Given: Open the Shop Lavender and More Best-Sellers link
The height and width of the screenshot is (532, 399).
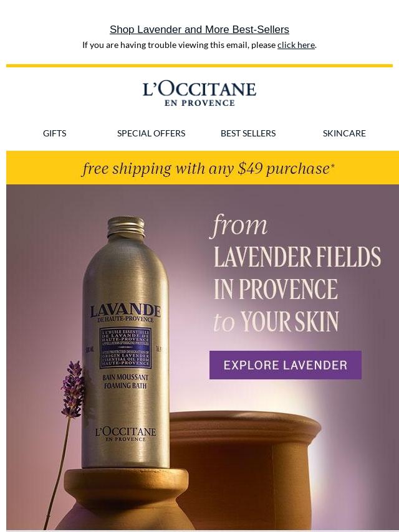Looking at the screenshot, I should (x=199, y=29).
